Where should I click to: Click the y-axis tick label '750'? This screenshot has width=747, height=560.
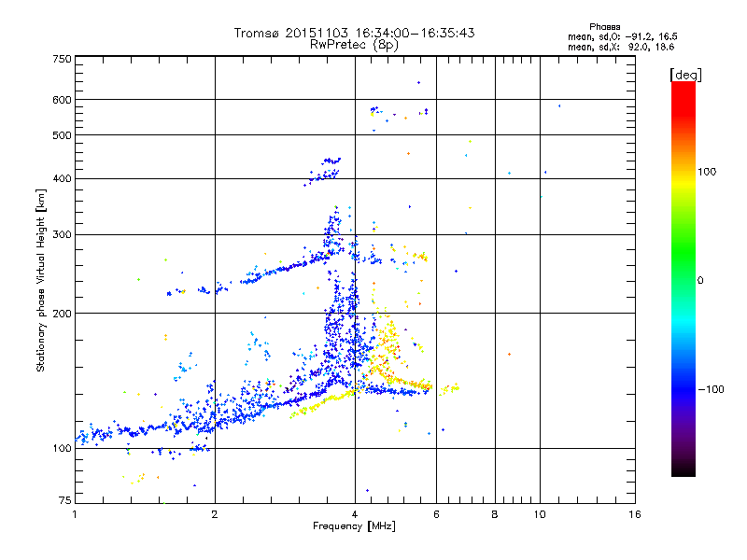coord(63,59)
